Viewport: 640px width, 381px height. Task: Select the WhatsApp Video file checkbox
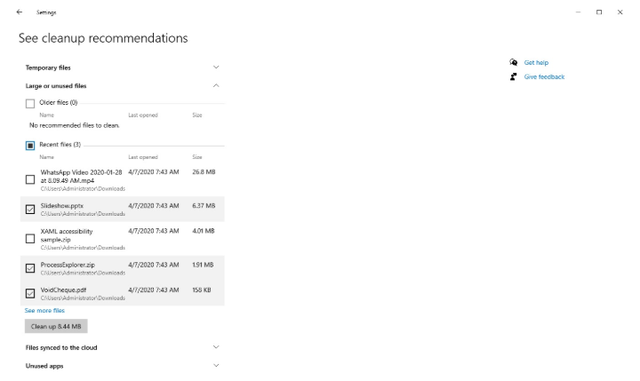(30, 180)
